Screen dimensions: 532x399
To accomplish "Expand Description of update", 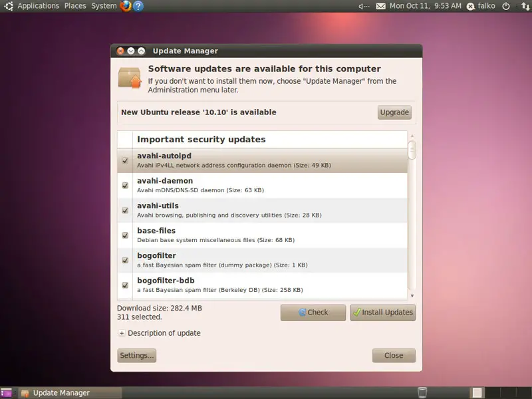I will [x=122, y=333].
